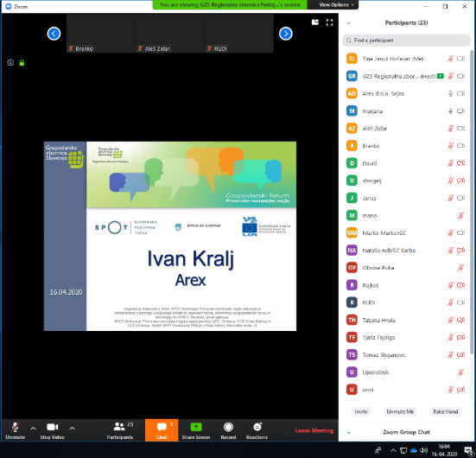Collapse the Zoom Group Chat chevron
The height and width of the screenshot is (458, 476).
pos(349,432)
